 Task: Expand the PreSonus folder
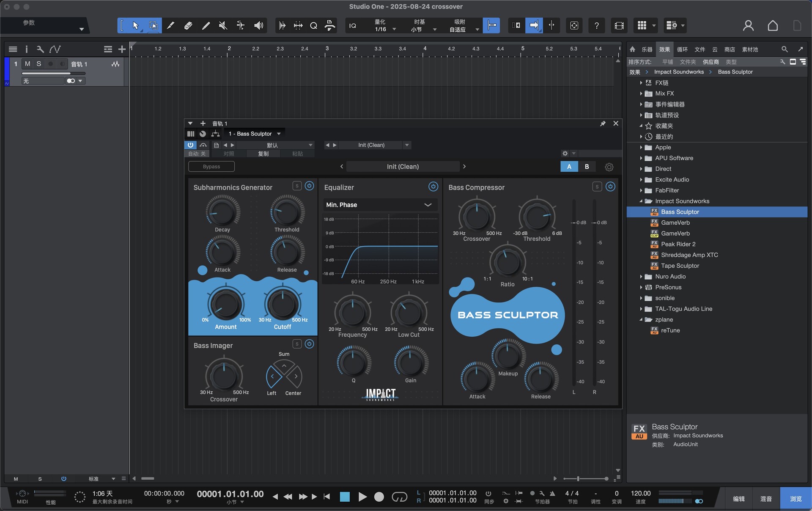coord(641,287)
